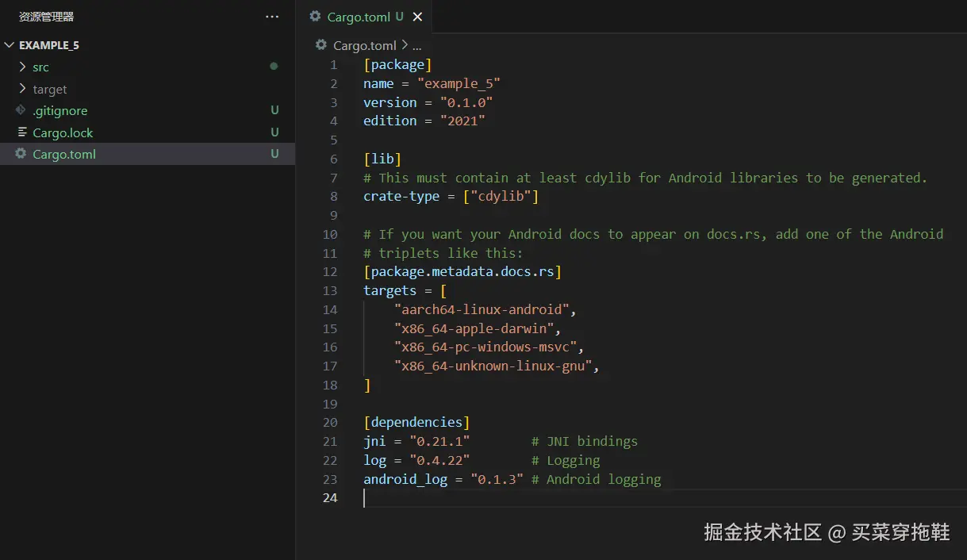Click the Cargo.toml breadcrumb path item
The image size is (967, 560).
[364, 45]
